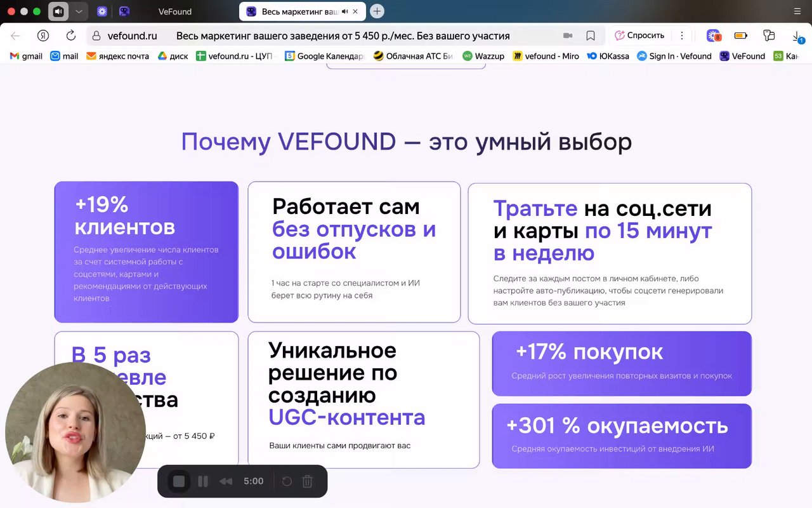Open the Yandex home button
The image size is (812, 508).
tap(43, 36)
